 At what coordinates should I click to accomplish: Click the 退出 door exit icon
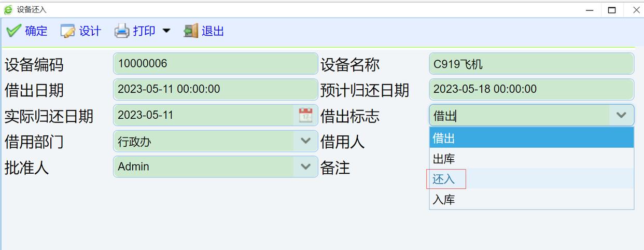tap(191, 31)
